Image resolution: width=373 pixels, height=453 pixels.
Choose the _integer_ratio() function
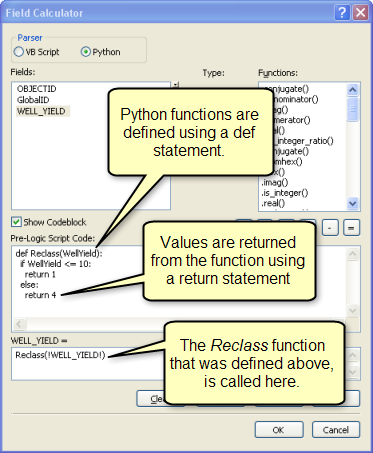coord(303,141)
